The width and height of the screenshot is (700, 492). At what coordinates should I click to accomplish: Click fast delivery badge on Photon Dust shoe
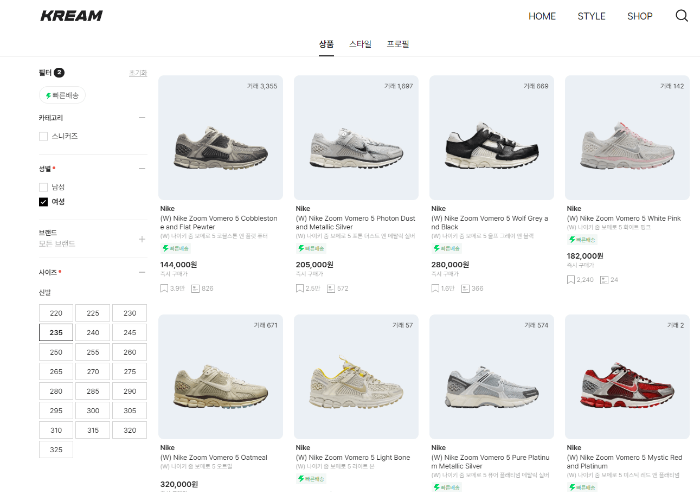coord(311,248)
